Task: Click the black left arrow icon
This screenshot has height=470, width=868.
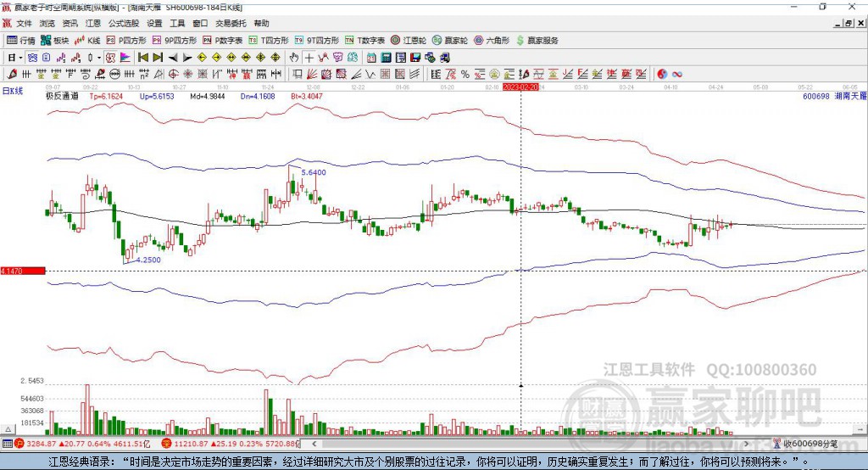Action: (x=173, y=58)
